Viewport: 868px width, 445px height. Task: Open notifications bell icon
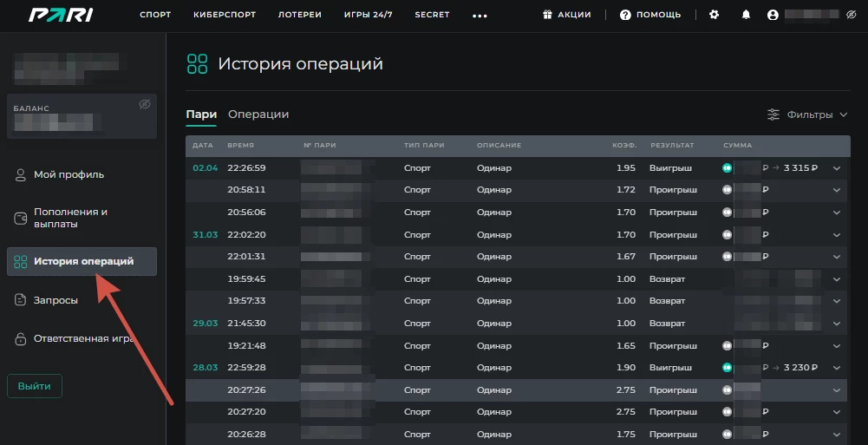pyautogui.click(x=746, y=15)
